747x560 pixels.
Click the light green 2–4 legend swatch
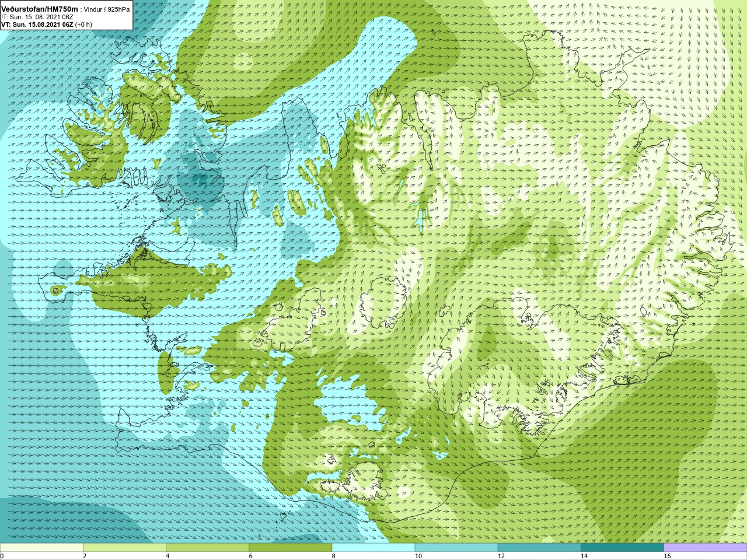tap(124, 548)
